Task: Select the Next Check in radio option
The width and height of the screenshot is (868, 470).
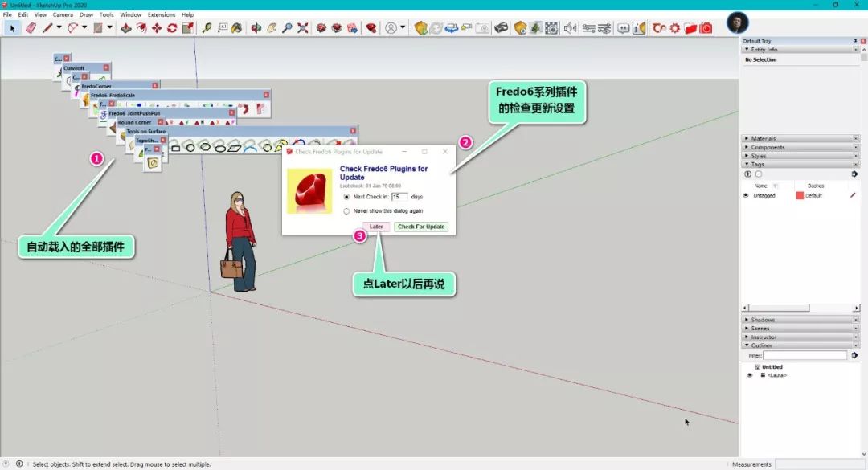Action: point(346,197)
